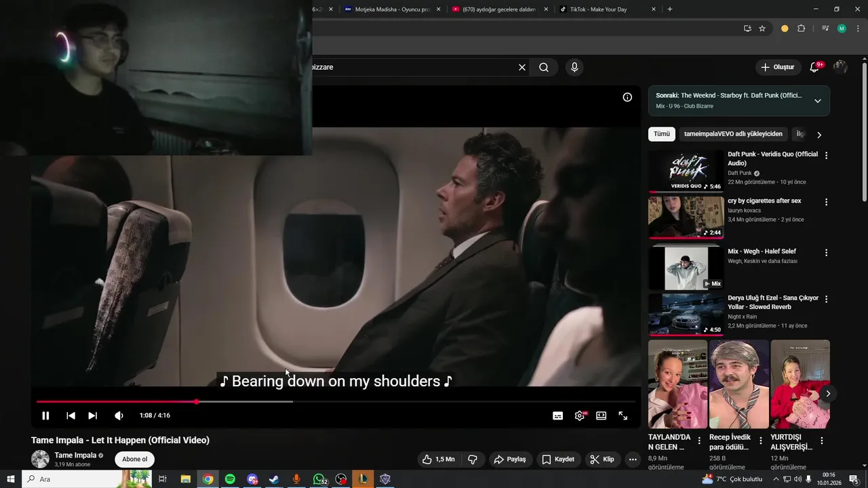Screen dimensions: 868x488
Task: Open YouTube notifications bell
Action: (x=814, y=67)
